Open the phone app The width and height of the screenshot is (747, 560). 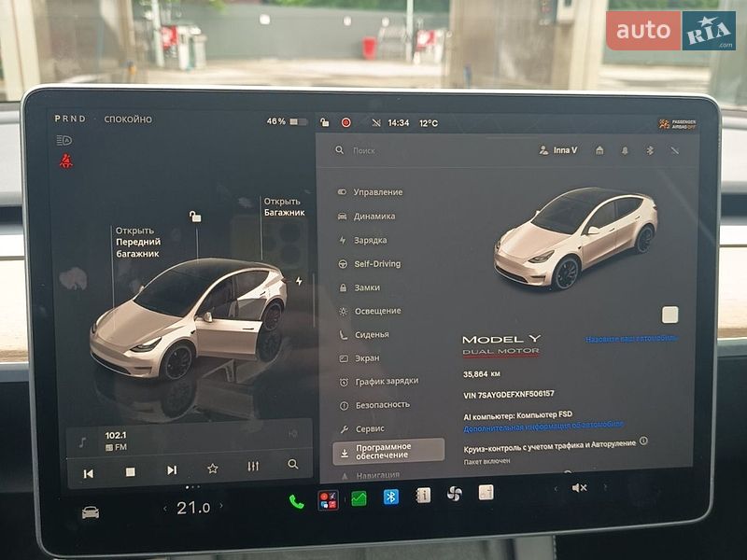296,501
